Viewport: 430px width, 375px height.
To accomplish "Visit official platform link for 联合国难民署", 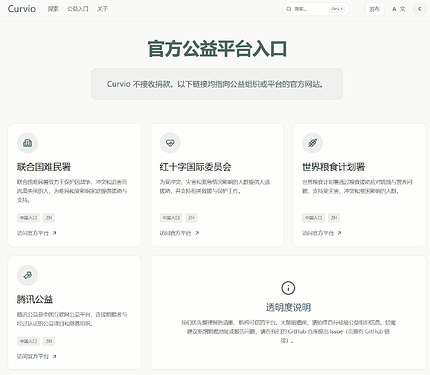I will click(x=37, y=233).
